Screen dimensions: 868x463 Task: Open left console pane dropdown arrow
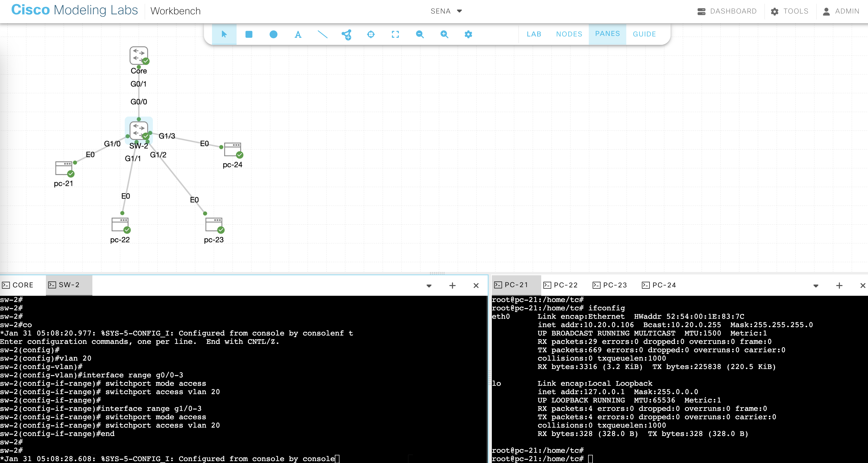pos(429,286)
